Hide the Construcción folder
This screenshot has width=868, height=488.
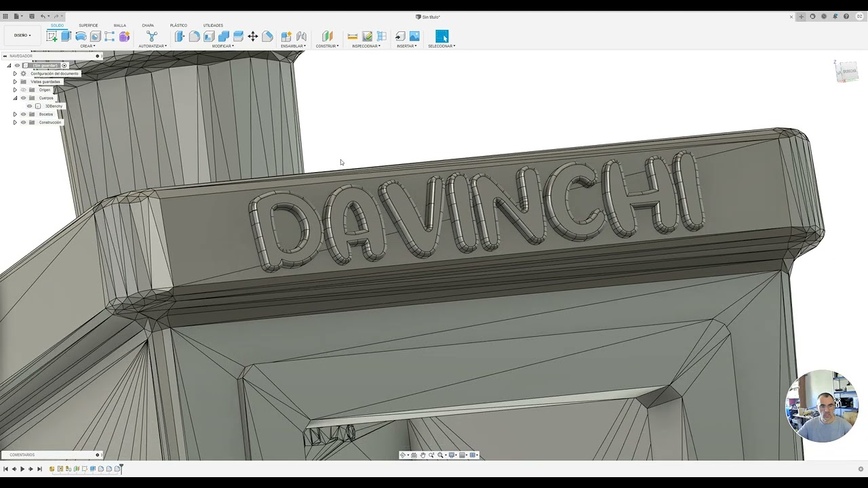pyautogui.click(x=23, y=123)
